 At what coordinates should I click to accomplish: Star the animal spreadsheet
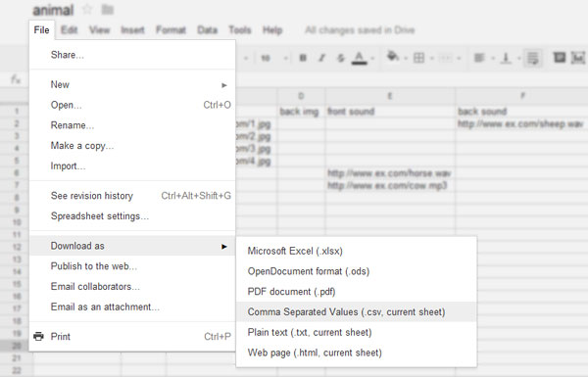coord(87,9)
